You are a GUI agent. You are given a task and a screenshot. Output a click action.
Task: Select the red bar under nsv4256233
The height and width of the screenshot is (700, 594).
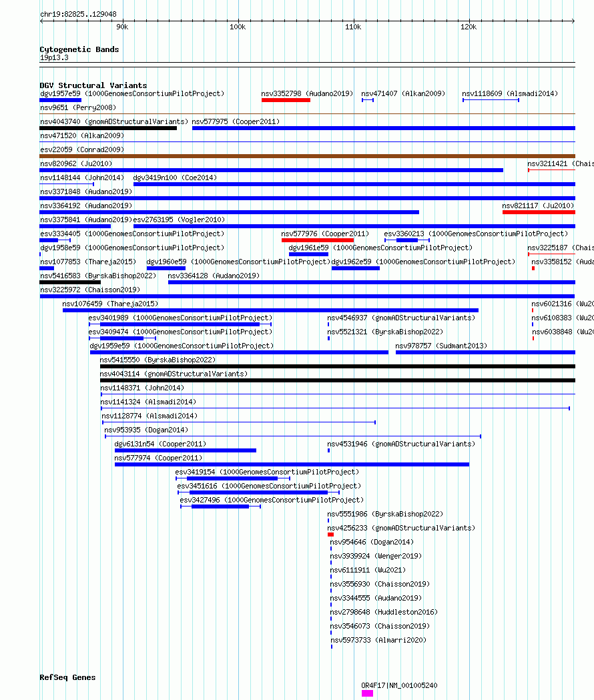pyautogui.click(x=330, y=535)
